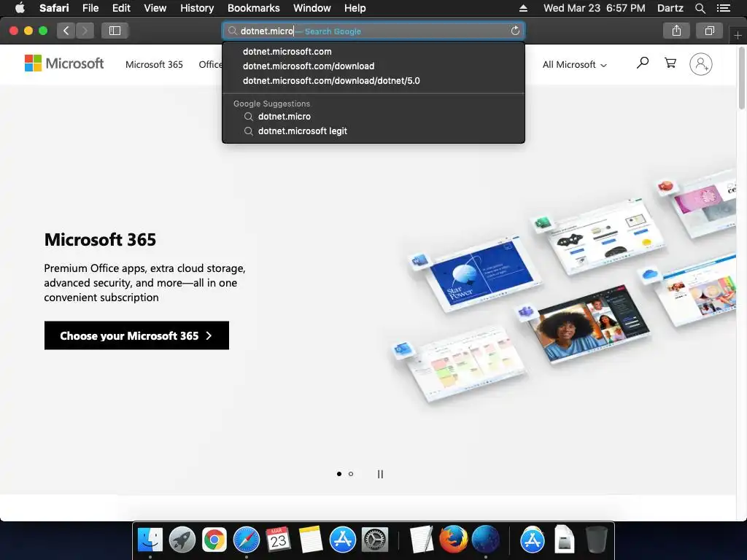Open TextEdit from the Dock
Screen dimensions: 747x560
click(x=422, y=540)
